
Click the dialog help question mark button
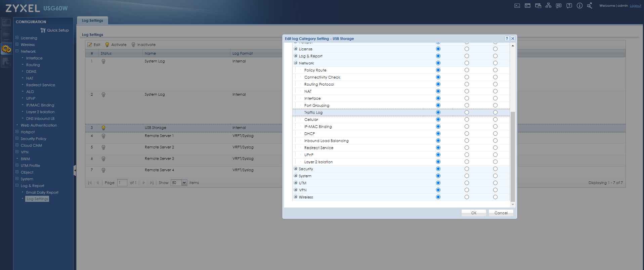point(507,39)
